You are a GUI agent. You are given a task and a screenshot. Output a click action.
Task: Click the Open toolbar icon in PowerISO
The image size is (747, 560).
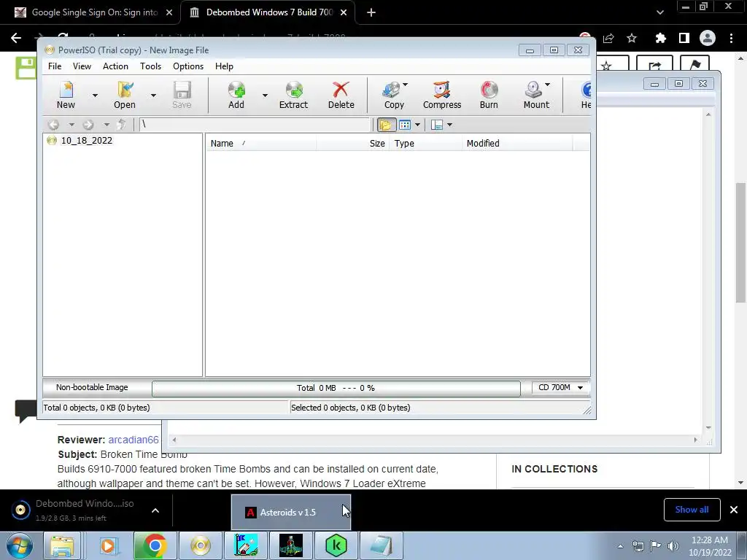click(125, 95)
